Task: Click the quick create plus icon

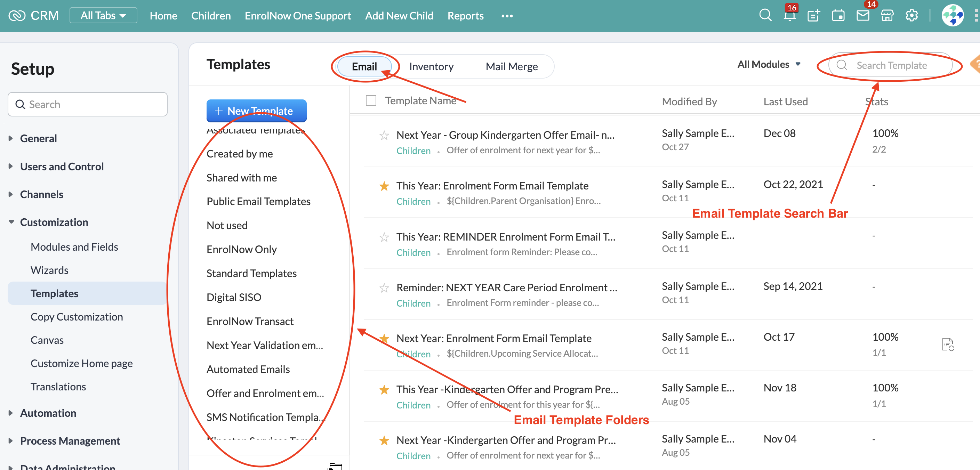Action: coord(813,16)
